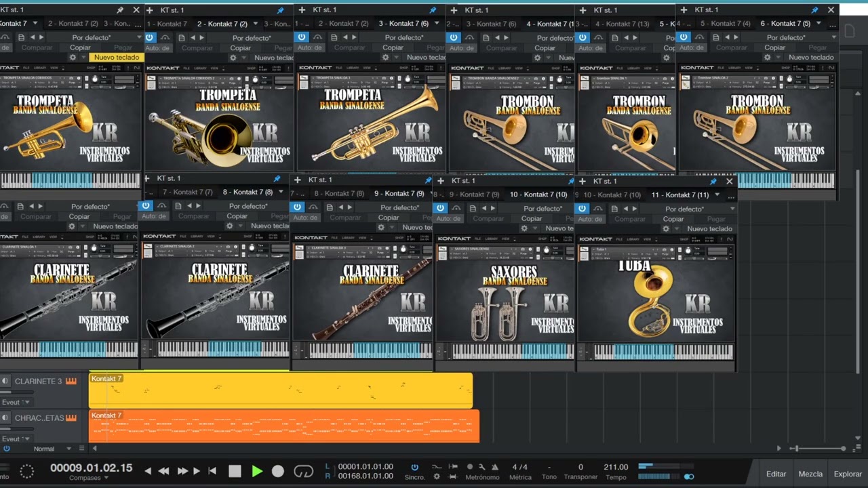Toggle the loop button in the transport

click(303, 471)
